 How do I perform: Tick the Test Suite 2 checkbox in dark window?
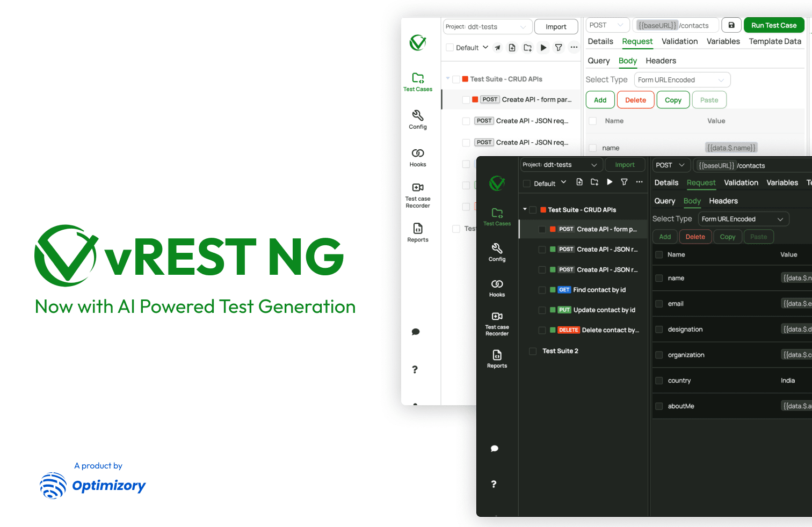tap(533, 352)
